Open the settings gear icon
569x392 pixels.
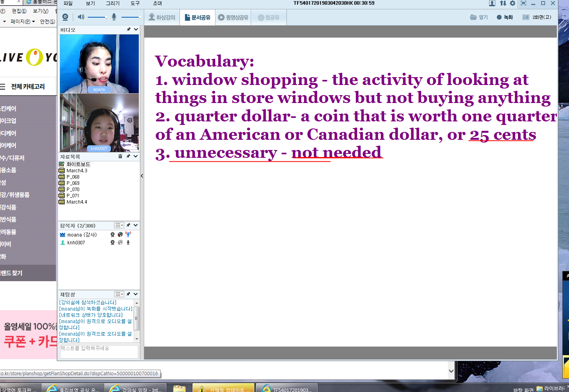click(x=513, y=3)
